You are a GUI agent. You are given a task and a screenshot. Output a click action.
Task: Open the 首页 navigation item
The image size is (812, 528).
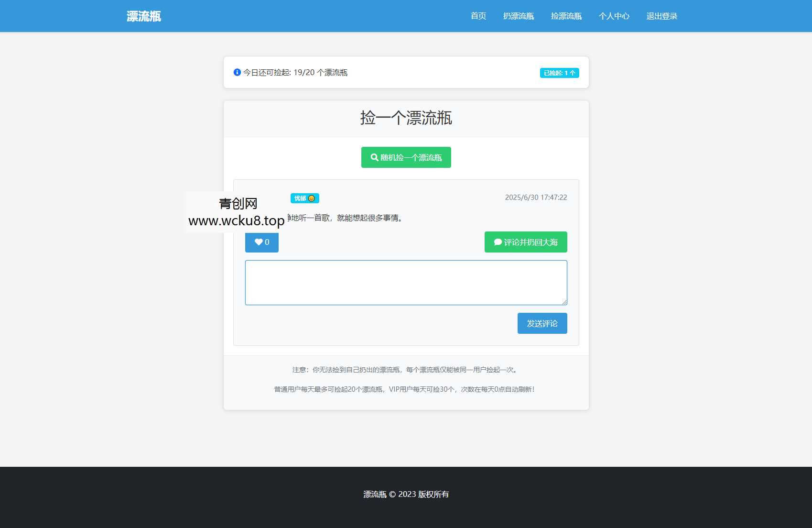pyautogui.click(x=478, y=16)
